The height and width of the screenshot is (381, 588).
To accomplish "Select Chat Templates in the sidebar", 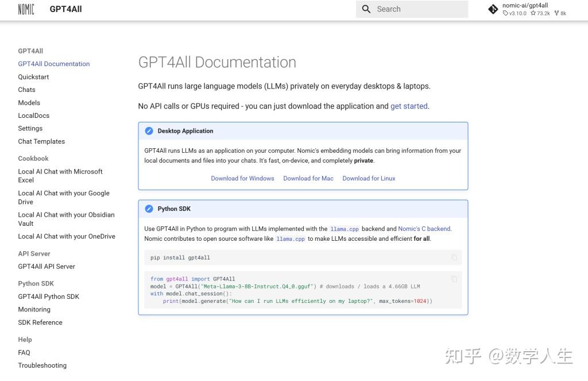I will 41,141.
